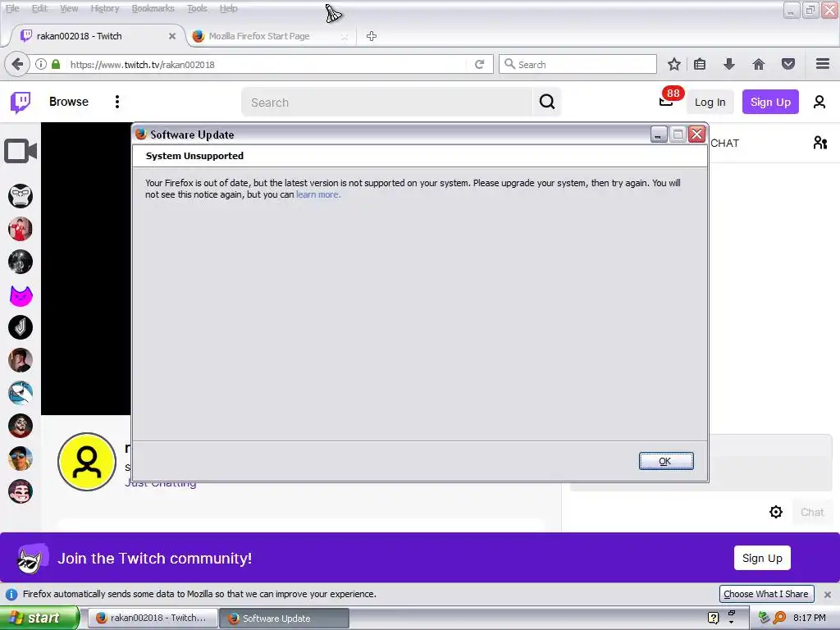Open the Twitch user account icon
The width and height of the screenshot is (840, 630).
point(819,102)
